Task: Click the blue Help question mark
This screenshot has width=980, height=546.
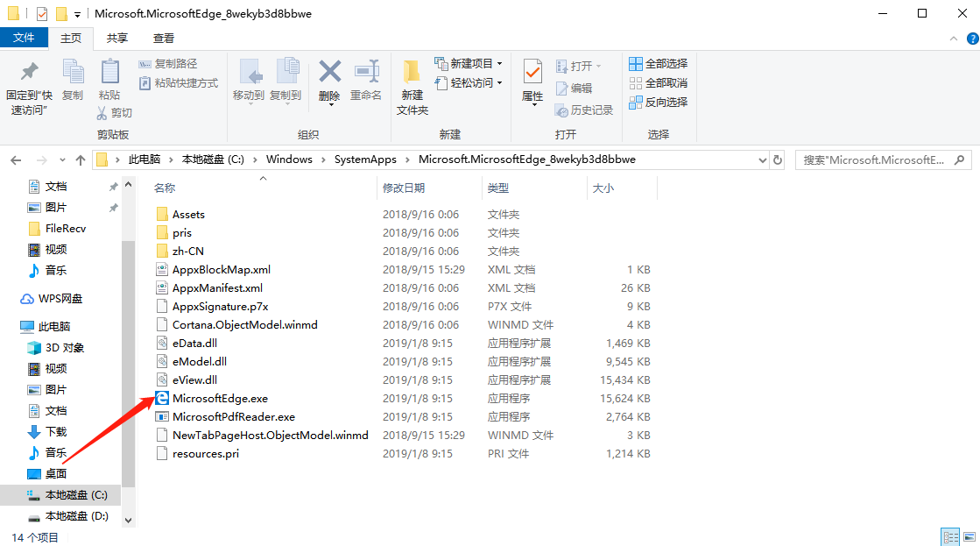Action: [x=972, y=38]
